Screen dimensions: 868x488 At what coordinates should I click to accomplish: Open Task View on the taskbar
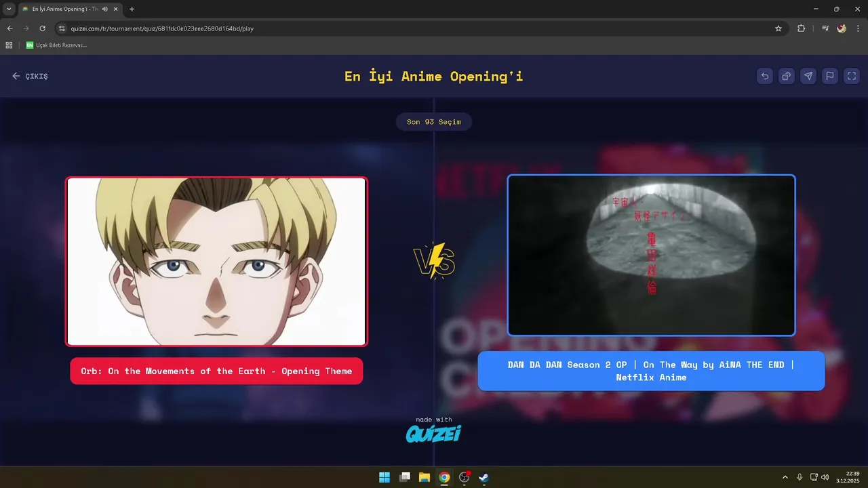pyautogui.click(x=405, y=477)
